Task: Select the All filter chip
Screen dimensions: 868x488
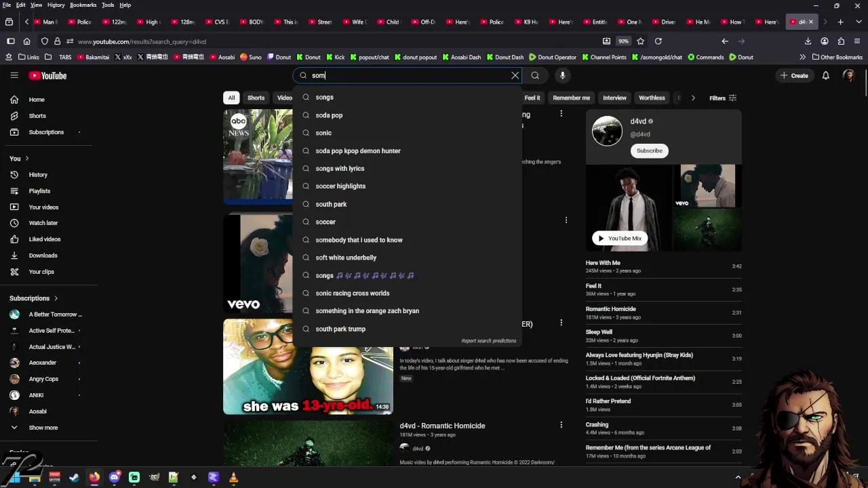Action: [231, 98]
